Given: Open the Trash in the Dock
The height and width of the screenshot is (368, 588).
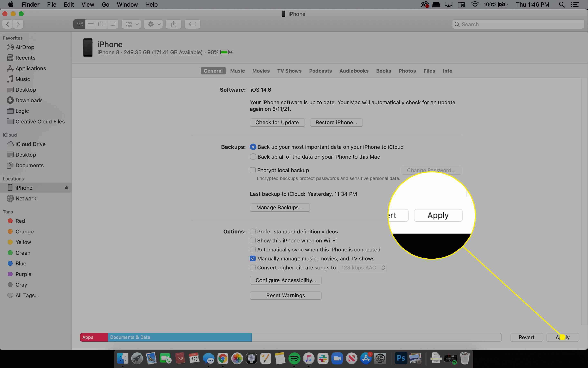Looking at the screenshot, I should [464, 358].
